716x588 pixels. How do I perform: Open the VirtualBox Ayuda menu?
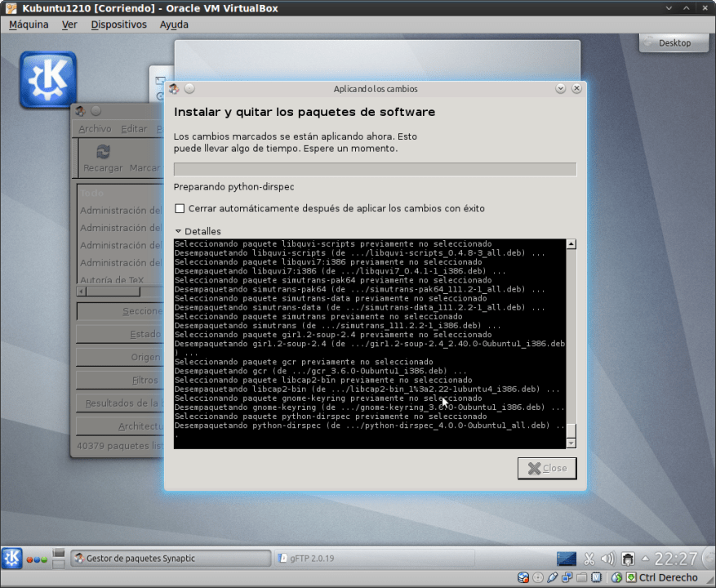(174, 24)
